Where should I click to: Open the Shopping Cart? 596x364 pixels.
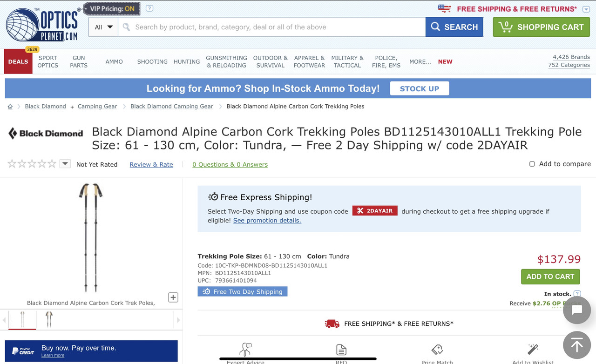(x=541, y=27)
